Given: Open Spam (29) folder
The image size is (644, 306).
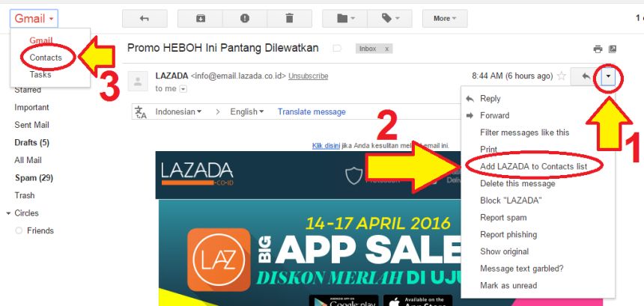Looking at the screenshot, I should pyautogui.click(x=34, y=177).
